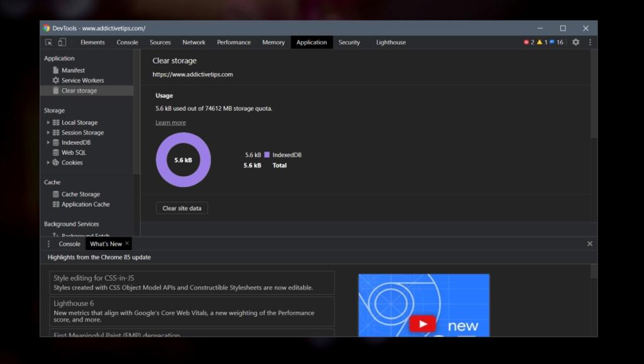Toggle the device toolbar
This screenshot has height=364, width=644.
coord(61,42)
